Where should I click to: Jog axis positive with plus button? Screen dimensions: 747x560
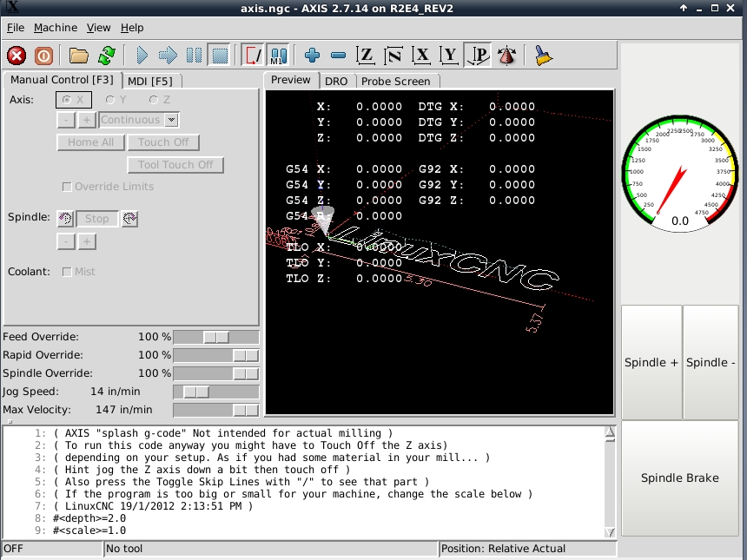pyautogui.click(x=87, y=120)
